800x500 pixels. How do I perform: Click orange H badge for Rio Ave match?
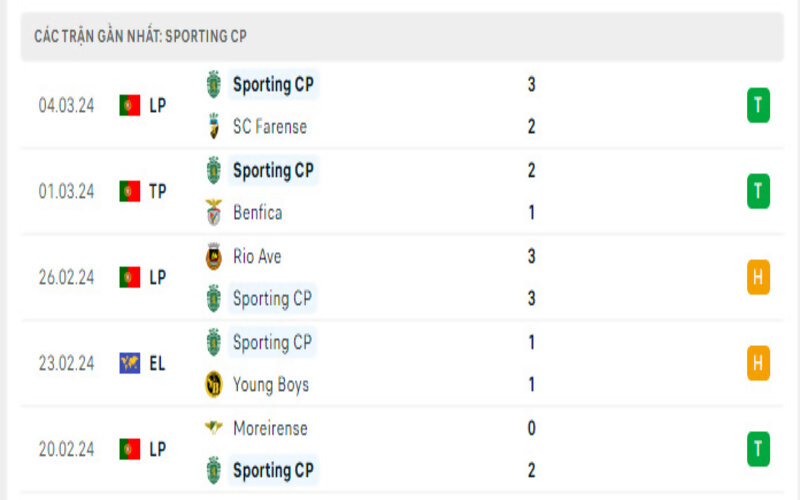pyautogui.click(x=758, y=277)
